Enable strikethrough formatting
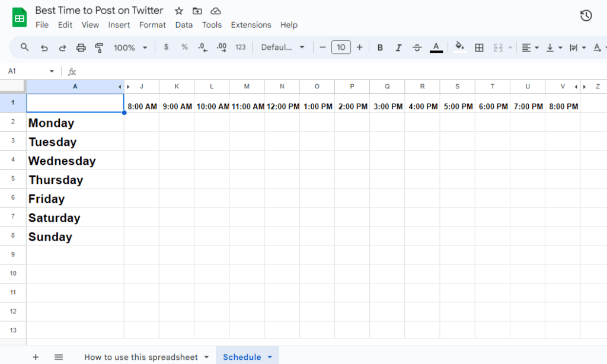This screenshot has height=364, width=607. pos(417,47)
